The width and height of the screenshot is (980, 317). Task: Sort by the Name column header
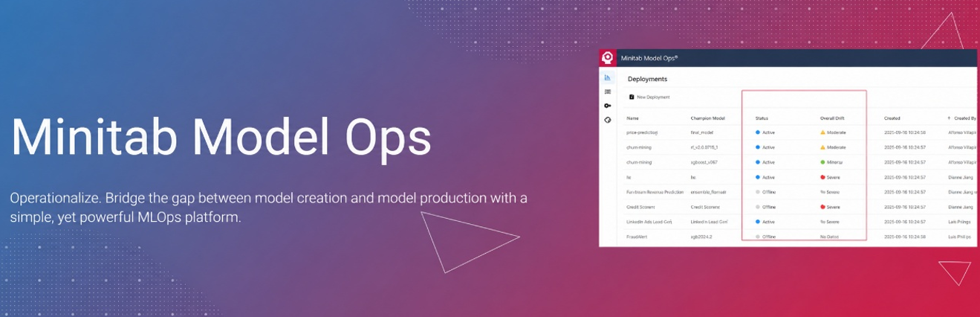(x=633, y=118)
